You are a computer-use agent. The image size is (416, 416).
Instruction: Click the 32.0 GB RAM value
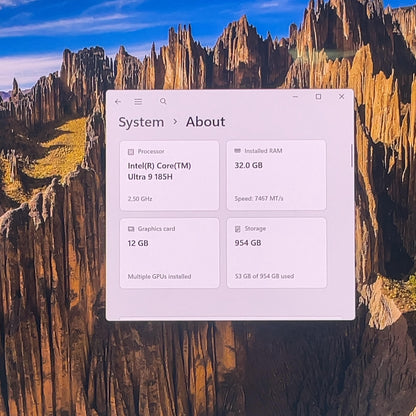(248, 165)
